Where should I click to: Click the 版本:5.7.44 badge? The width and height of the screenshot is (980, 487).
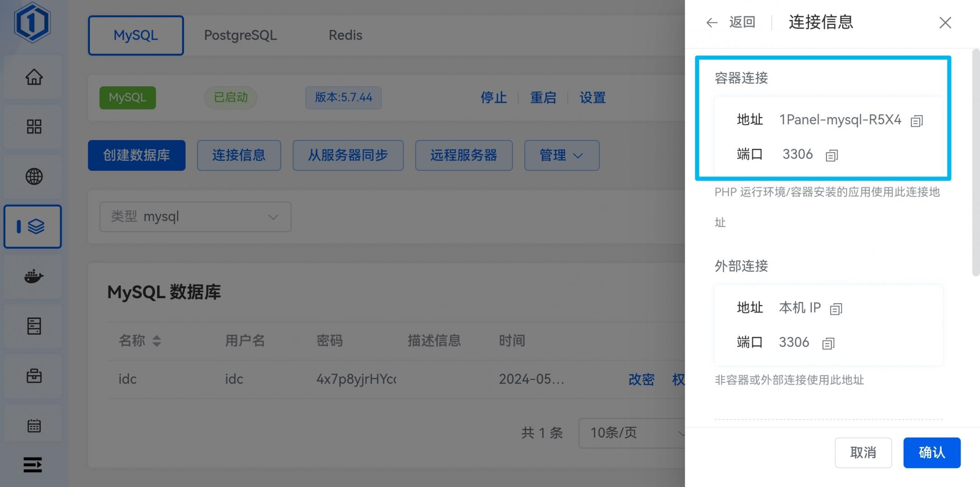click(x=344, y=98)
